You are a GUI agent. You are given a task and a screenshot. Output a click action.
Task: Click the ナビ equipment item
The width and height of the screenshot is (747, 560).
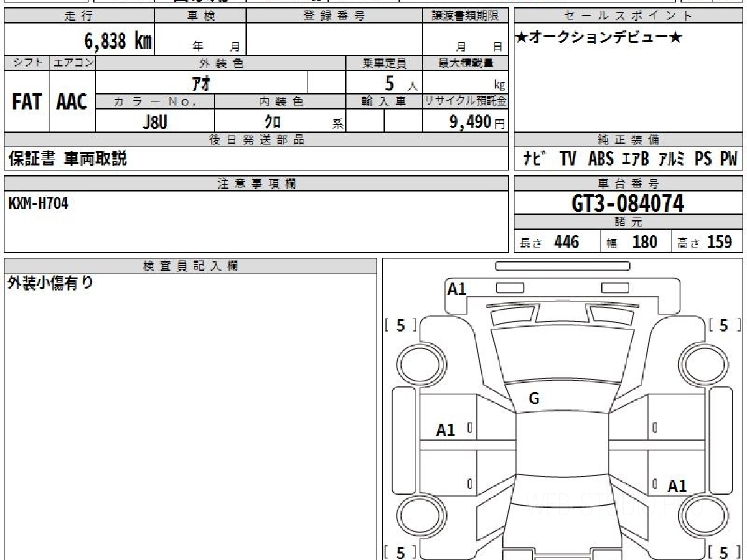point(534,159)
